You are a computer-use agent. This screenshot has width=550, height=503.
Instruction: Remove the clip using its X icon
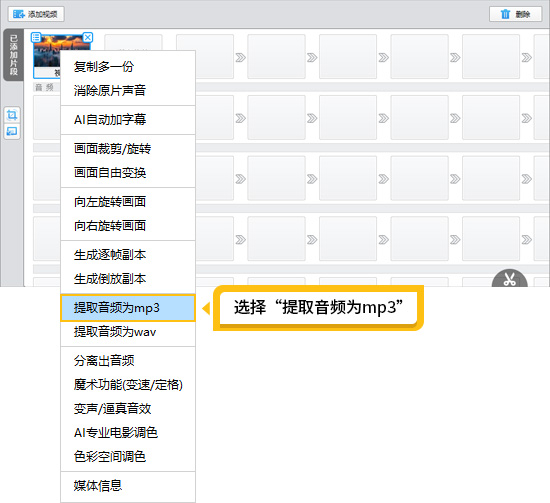pos(88,37)
